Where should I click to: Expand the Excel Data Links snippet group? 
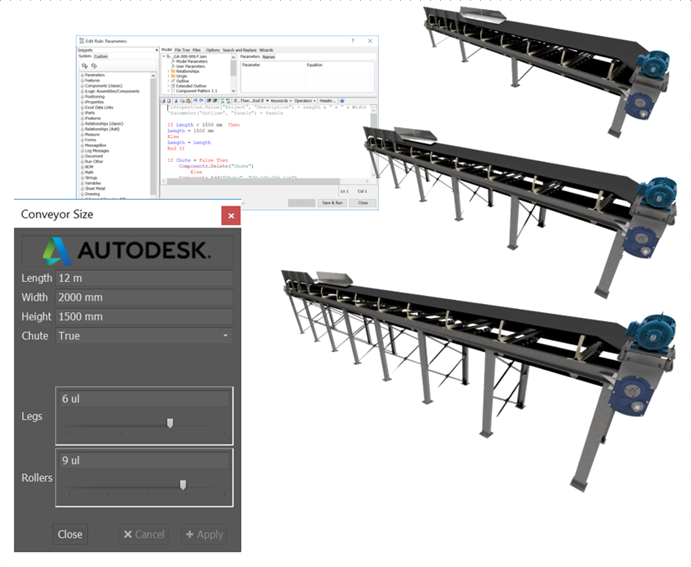82,107
